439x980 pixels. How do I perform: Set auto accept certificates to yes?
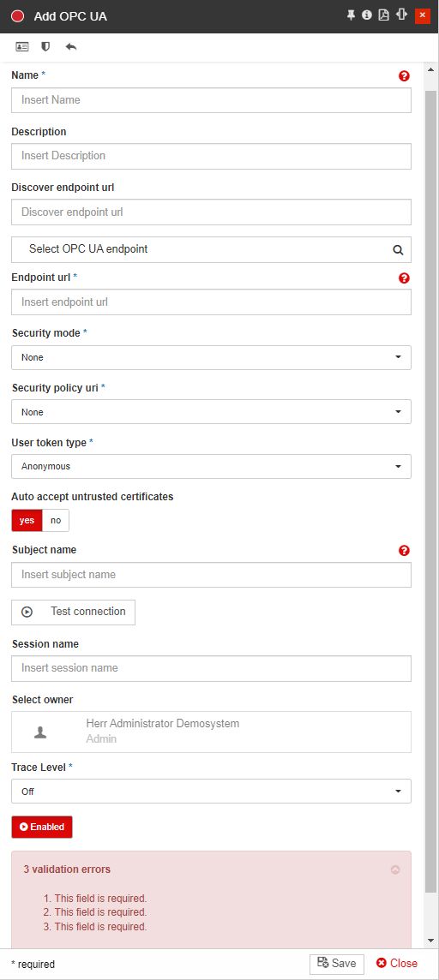tap(27, 521)
